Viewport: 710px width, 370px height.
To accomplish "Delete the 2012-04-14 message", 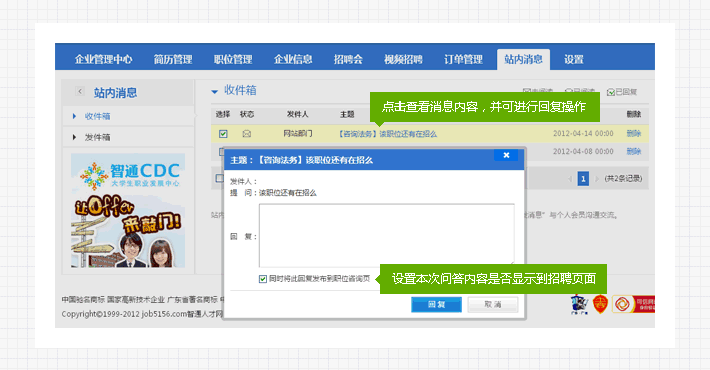I will pos(634,134).
